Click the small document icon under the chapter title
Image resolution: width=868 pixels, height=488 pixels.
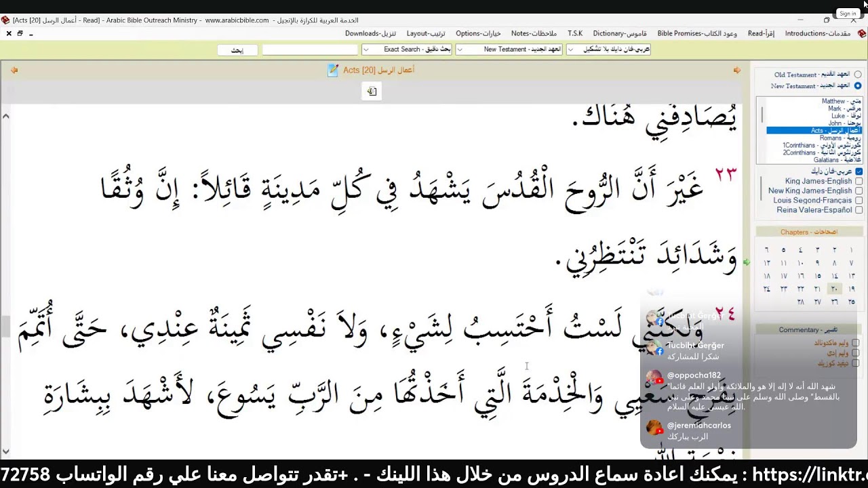pos(372,91)
